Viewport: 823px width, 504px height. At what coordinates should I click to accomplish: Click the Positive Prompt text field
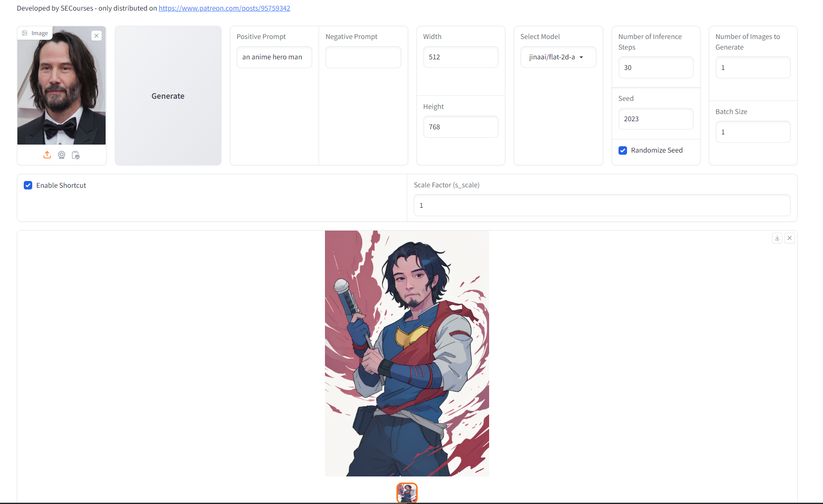coord(274,57)
